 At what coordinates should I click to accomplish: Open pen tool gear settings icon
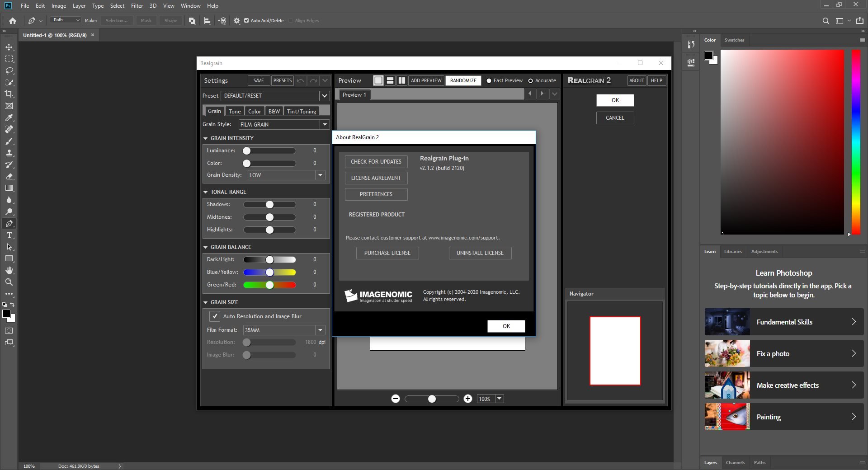(236, 21)
